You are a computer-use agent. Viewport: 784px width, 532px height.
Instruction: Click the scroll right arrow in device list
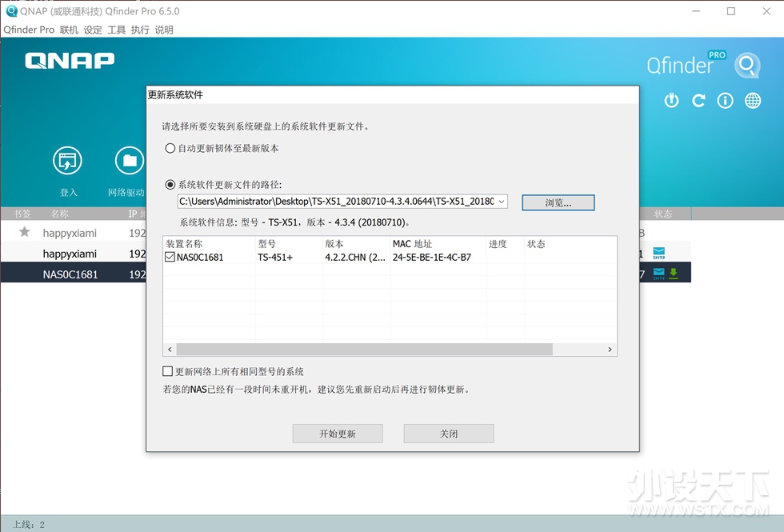pyautogui.click(x=610, y=349)
